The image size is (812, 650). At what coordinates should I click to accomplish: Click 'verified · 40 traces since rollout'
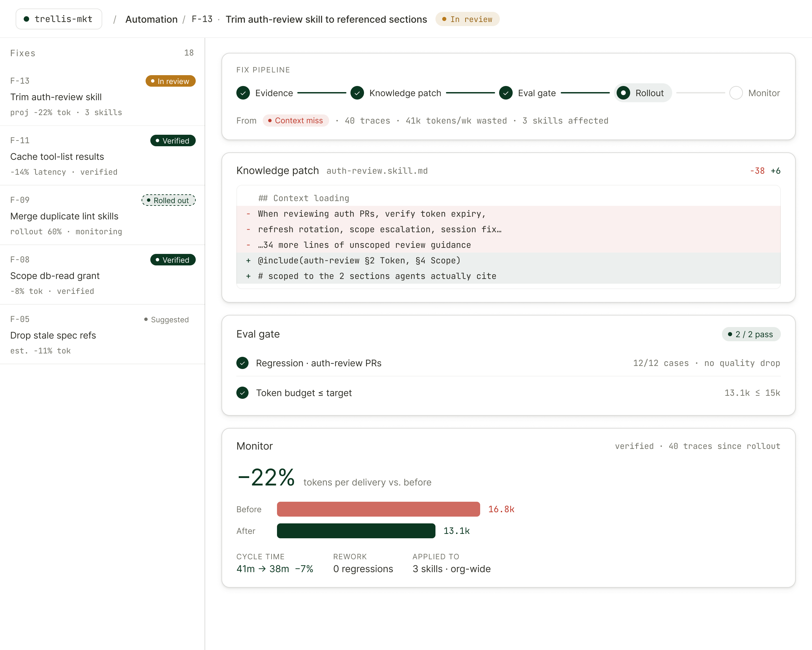click(698, 446)
